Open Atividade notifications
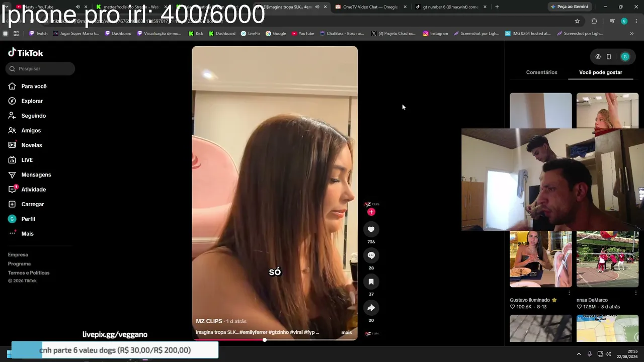The height and width of the screenshot is (362, 644). pos(33,190)
